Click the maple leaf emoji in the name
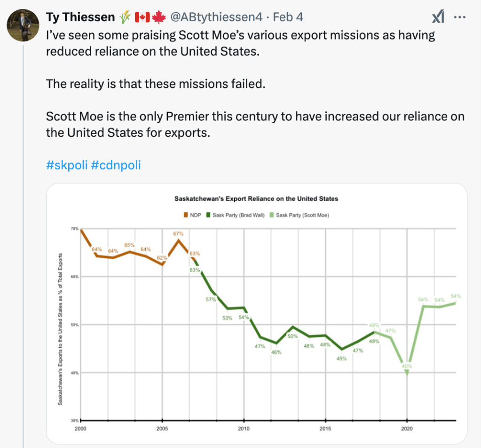The image size is (481, 448). click(x=159, y=17)
